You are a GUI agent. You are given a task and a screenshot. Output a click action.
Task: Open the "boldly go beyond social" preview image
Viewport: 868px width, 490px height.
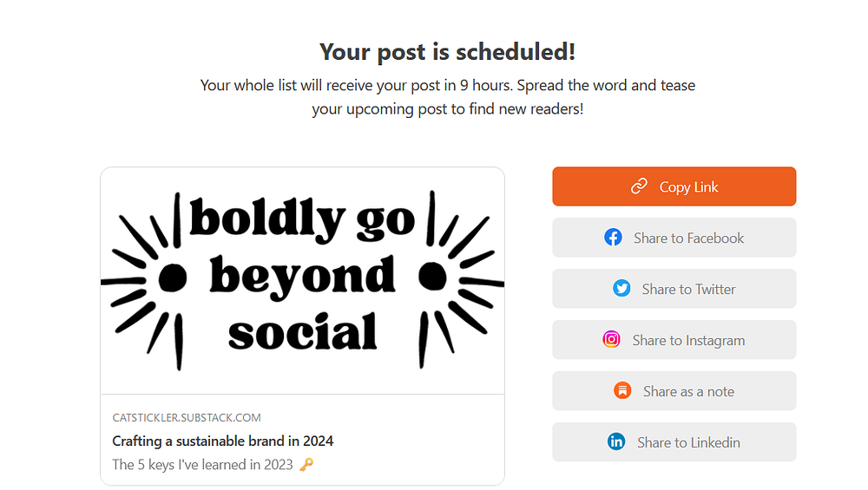302,279
